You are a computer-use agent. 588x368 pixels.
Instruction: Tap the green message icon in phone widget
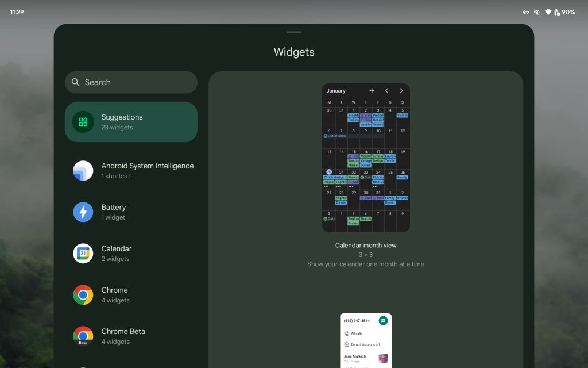point(383,321)
